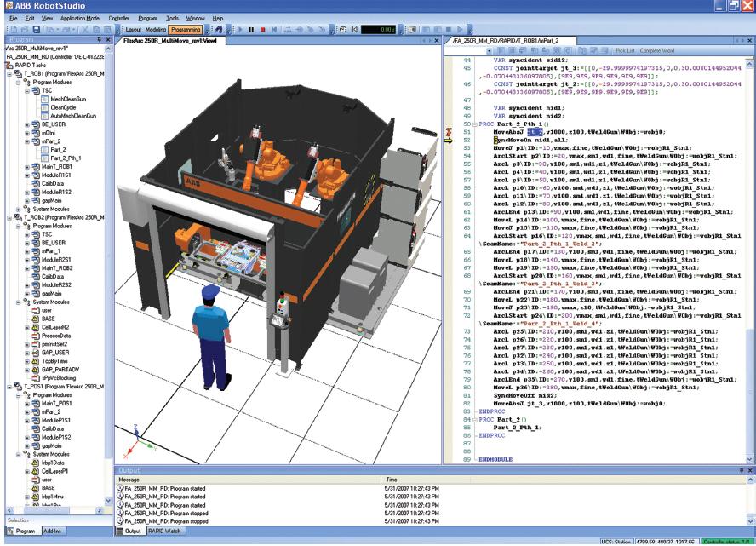Select sPpVcBlocking module in tree

point(59,378)
